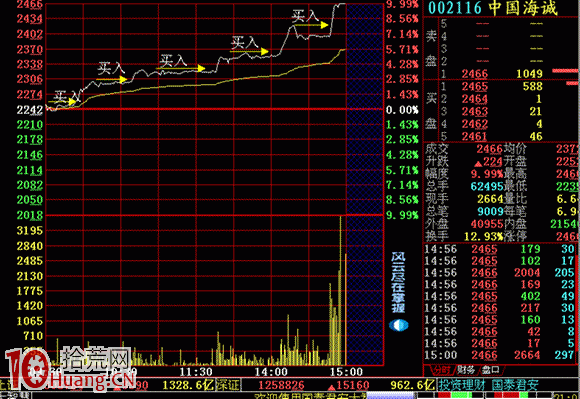Click the 14:00 time axis label
This screenshot has width=580, height=399.
point(271,372)
